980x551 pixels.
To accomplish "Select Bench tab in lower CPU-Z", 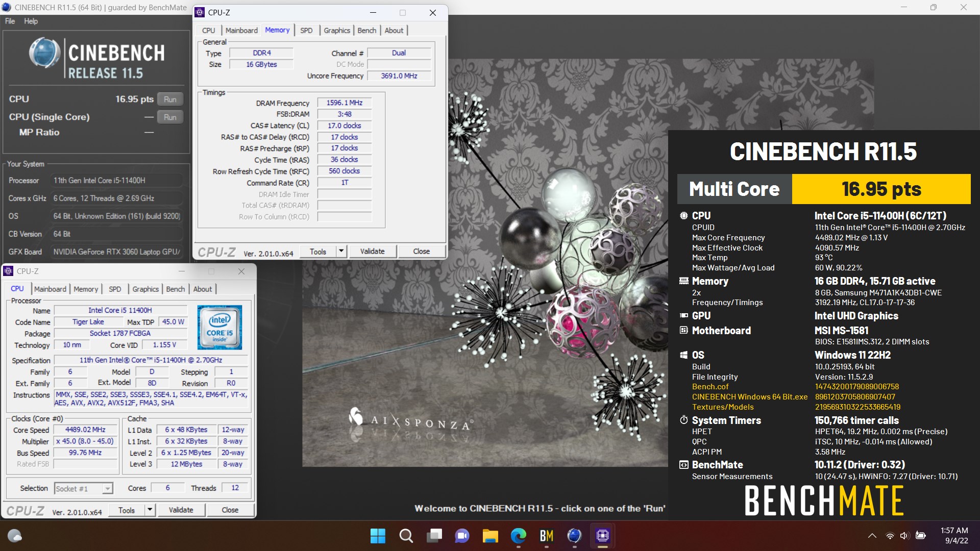I will [175, 289].
